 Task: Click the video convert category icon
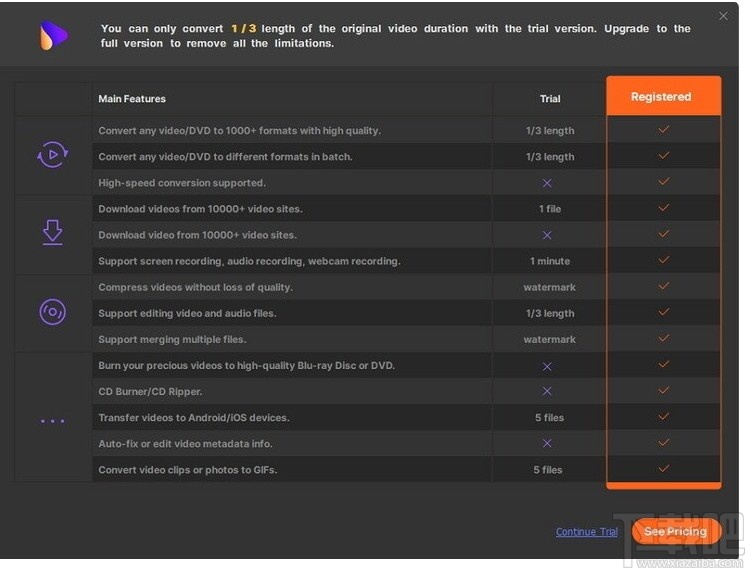pyautogui.click(x=52, y=154)
